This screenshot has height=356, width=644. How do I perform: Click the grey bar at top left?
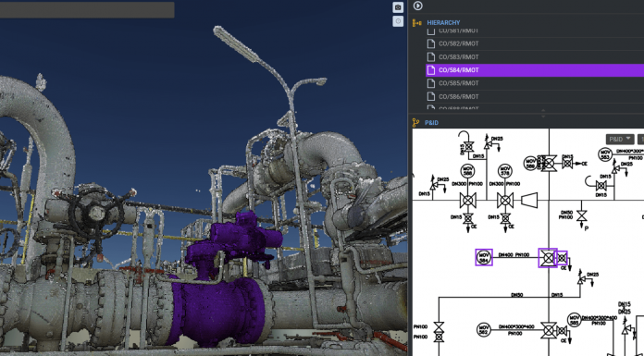pos(87,10)
